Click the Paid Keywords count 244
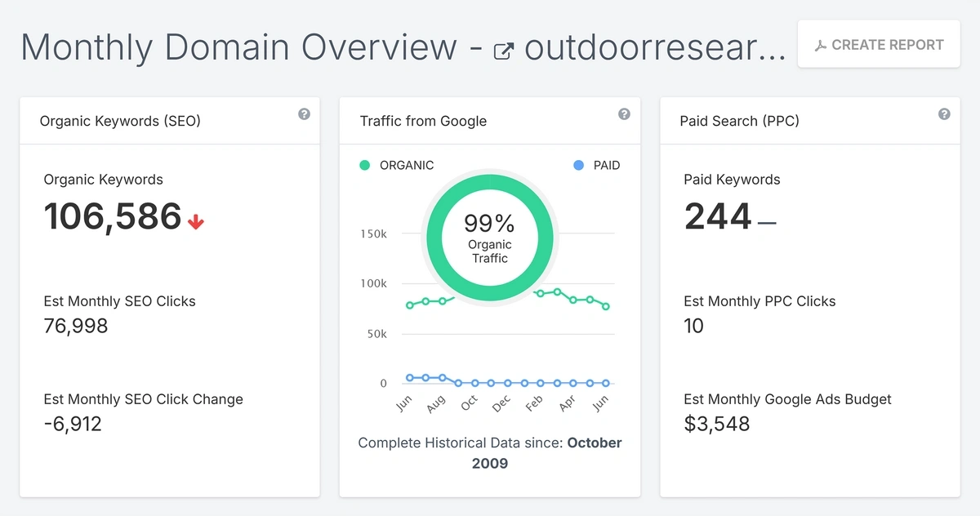This screenshot has width=980, height=516. [x=718, y=216]
